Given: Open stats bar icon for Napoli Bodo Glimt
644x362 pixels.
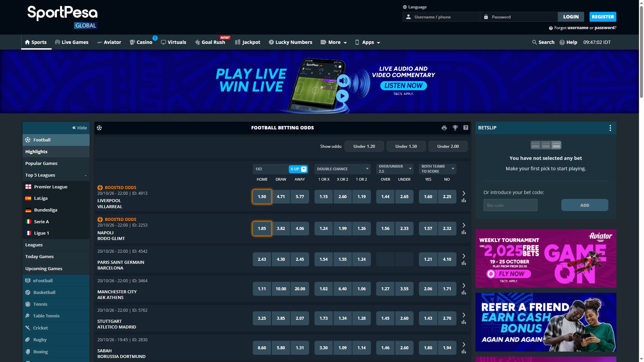Looking at the screenshot, I should pos(464,232).
